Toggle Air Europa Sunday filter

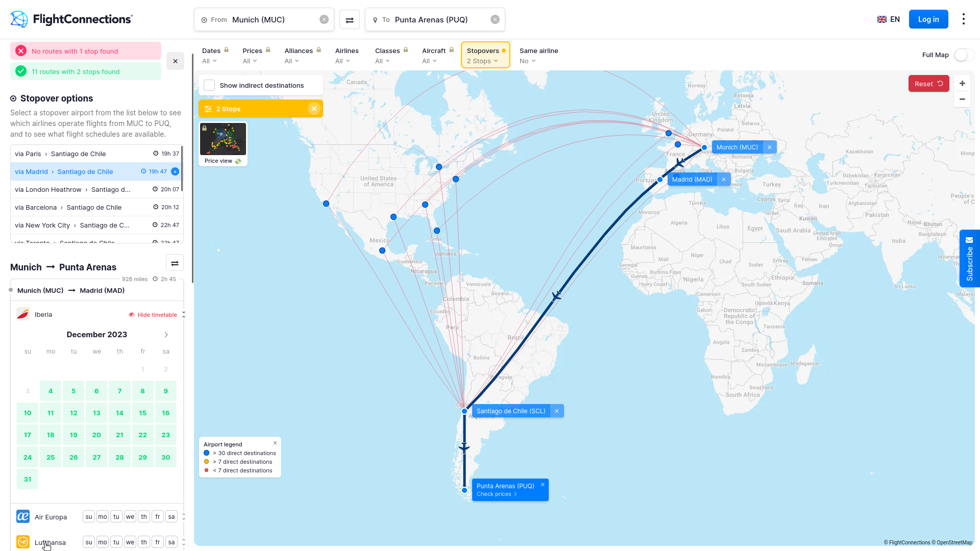(x=89, y=517)
